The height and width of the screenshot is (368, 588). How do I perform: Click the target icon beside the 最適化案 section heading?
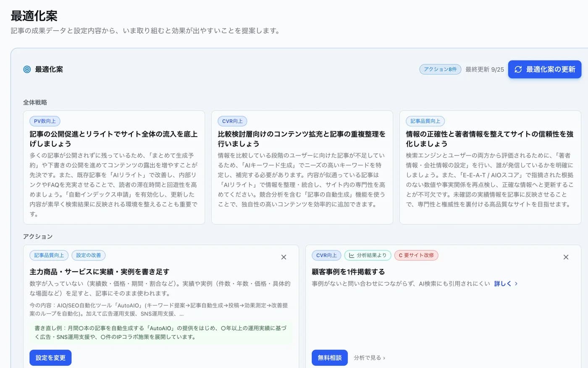(x=27, y=69)
